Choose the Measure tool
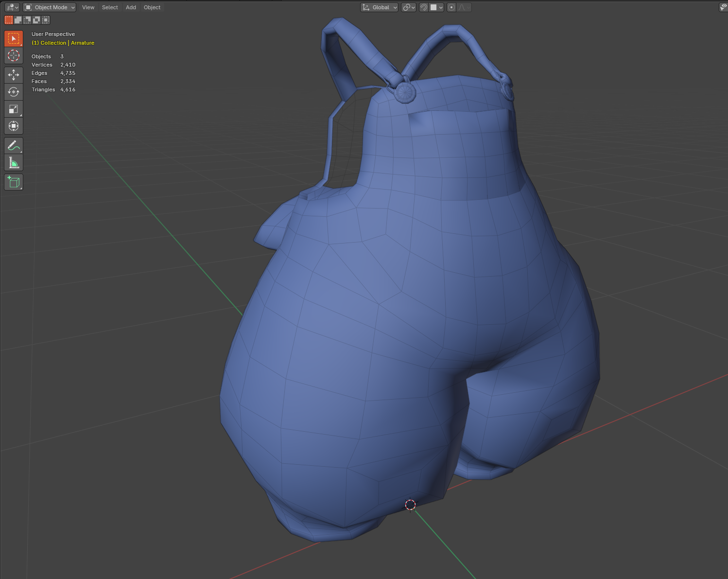The width and height of the screenshot is (728, 579). point(14,162)
